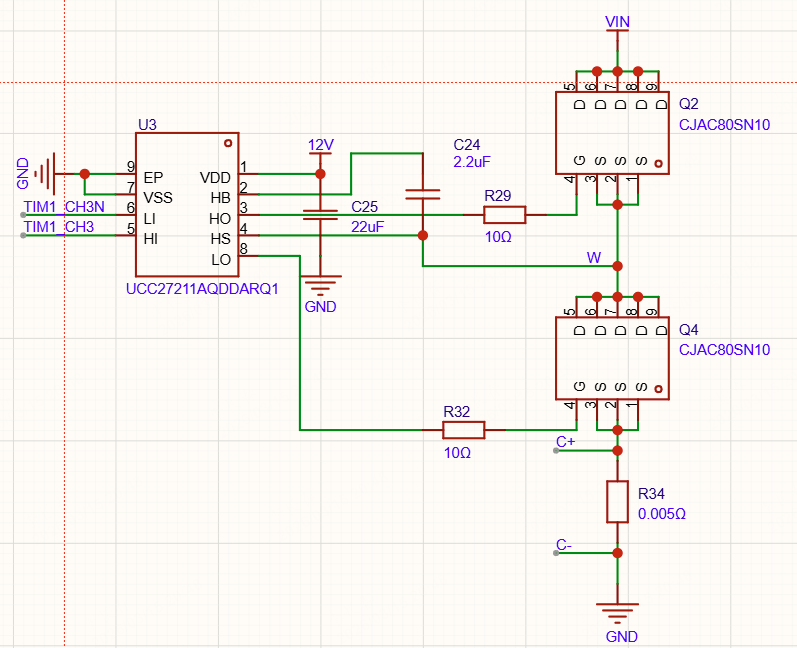
Task: Click the VDD pin 1 of U3
Action: tap(249, 174)
